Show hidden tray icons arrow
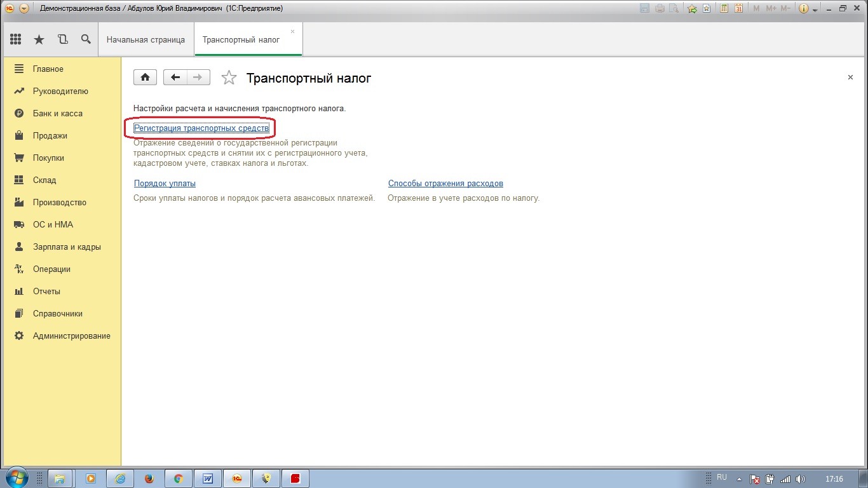The height and width of the screenshot is (488, 868). click(739, 478)
